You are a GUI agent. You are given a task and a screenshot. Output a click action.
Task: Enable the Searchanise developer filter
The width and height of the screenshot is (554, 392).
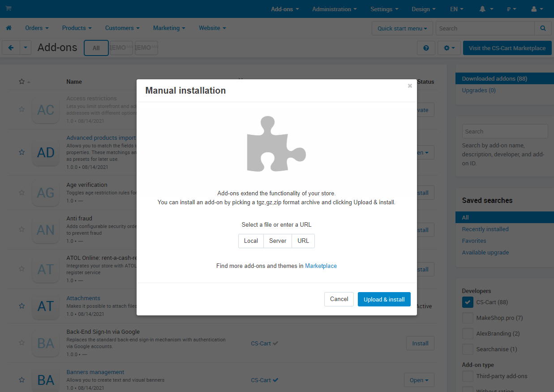pos(468,349)
